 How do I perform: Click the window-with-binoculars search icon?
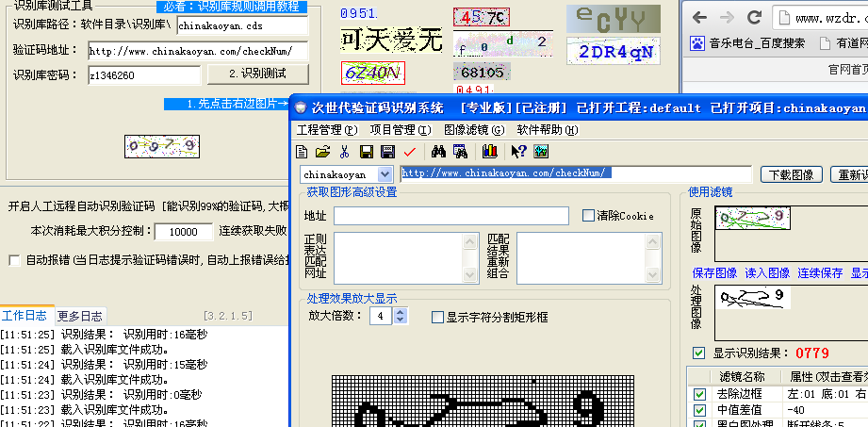pos(460,151)
